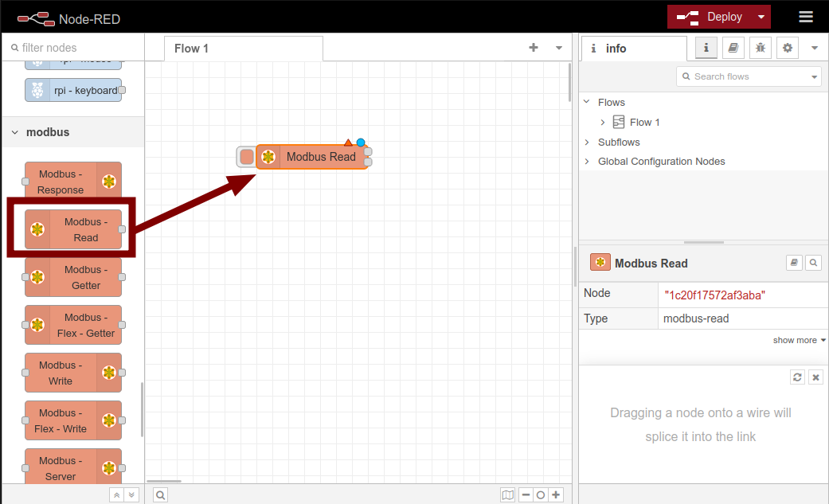The image size is (829, 504).
Task: Close the tips box
Action: click(815, 377)
